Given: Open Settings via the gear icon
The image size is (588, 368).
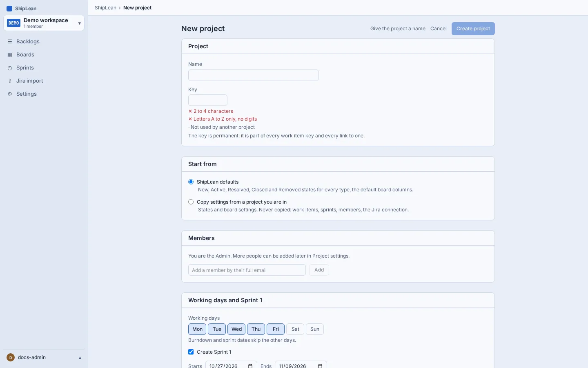Looking at the screenshot, I should click(x=10, y=94).
